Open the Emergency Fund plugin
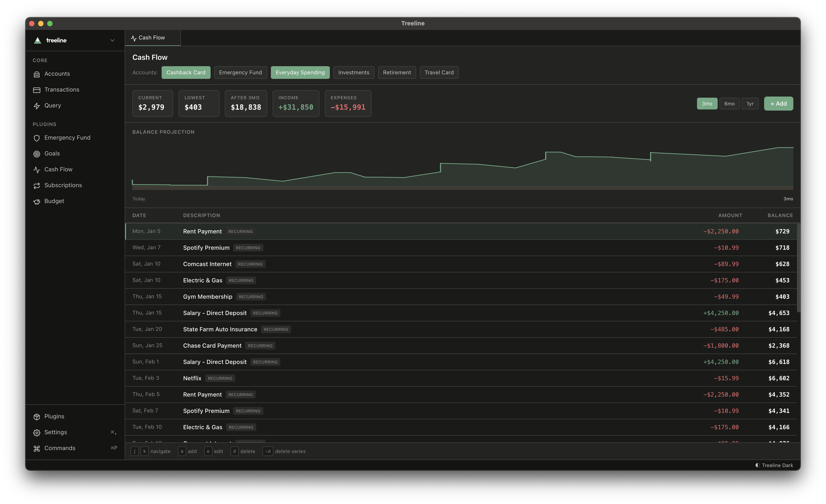 click(x=67, y=137)
